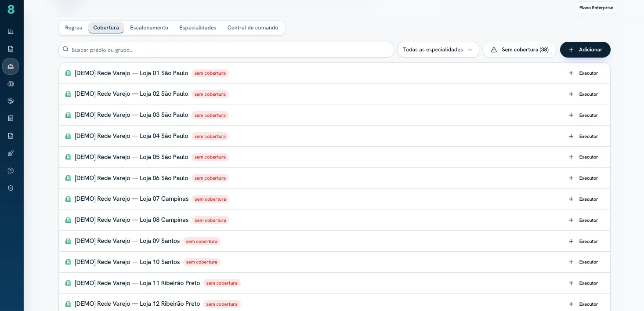The image size is (644, 311).
Task: Select row Loja 10 Santos
Action: [334, 262]
